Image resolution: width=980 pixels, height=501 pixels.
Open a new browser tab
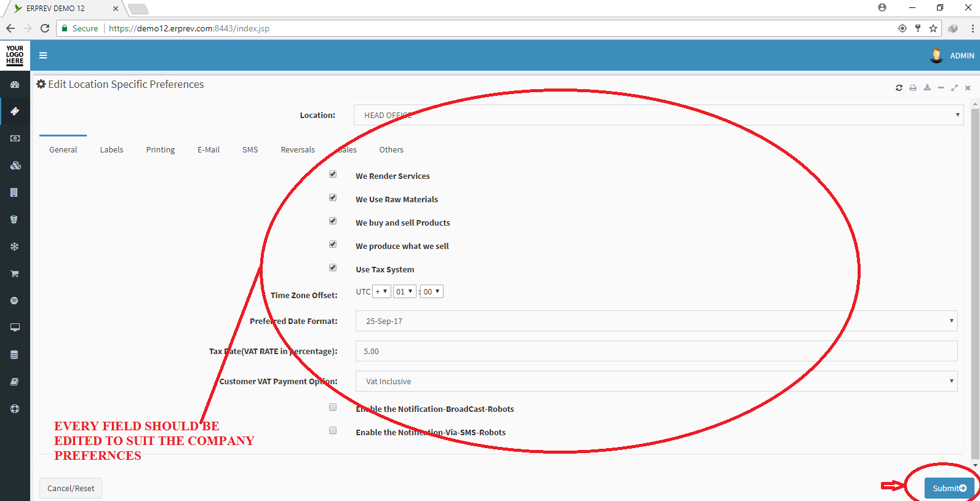point(138,9)
